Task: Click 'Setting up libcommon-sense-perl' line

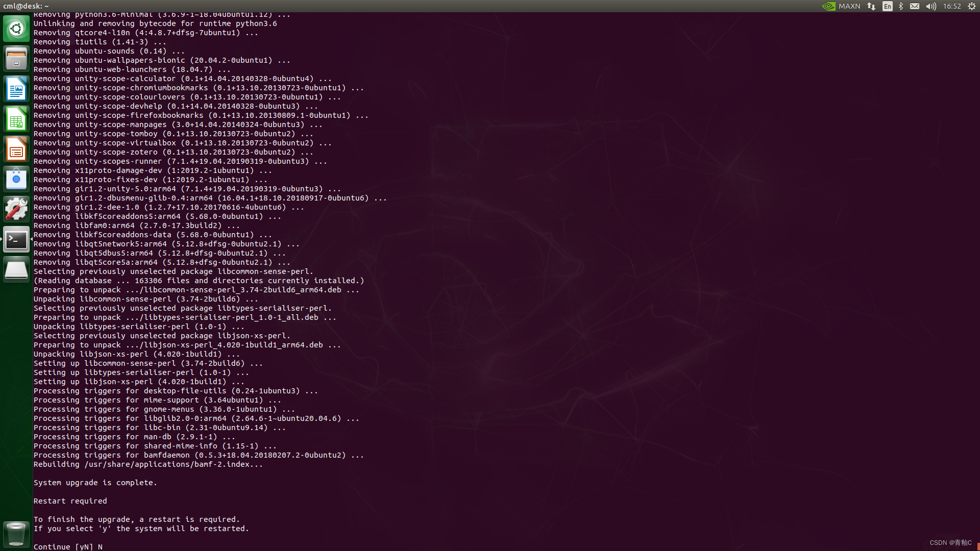Action: click(x=148, y=363)
